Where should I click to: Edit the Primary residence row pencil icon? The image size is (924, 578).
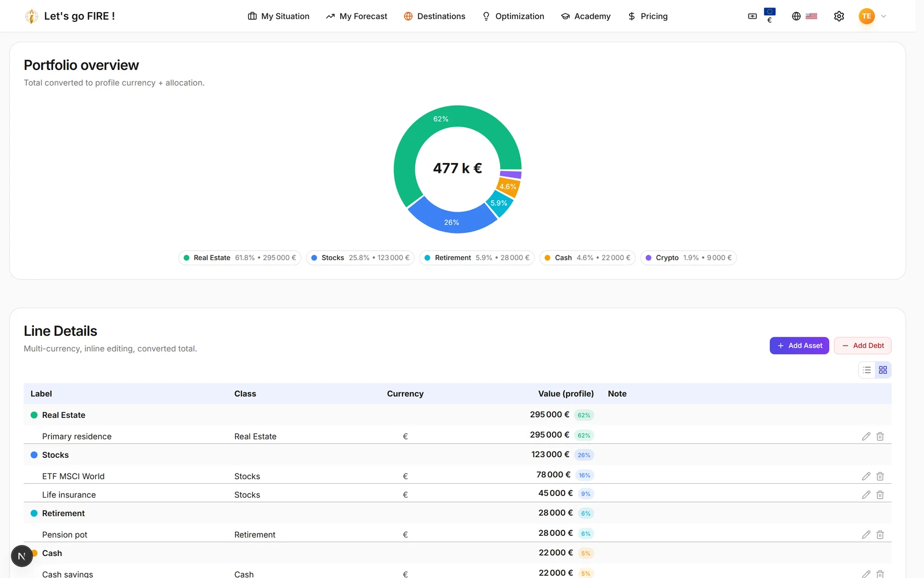866,436
